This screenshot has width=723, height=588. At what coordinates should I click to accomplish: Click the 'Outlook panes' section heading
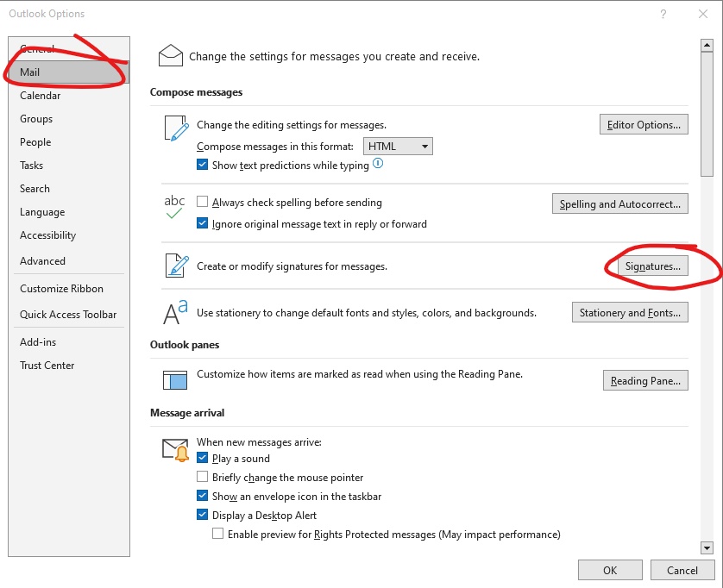tap(185, 345)
